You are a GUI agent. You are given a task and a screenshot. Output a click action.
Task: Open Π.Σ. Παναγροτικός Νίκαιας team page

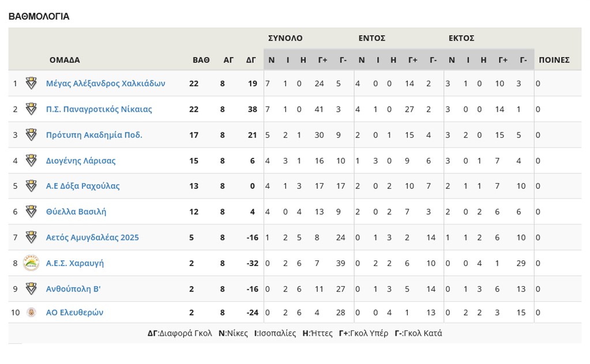click(99, 109)
